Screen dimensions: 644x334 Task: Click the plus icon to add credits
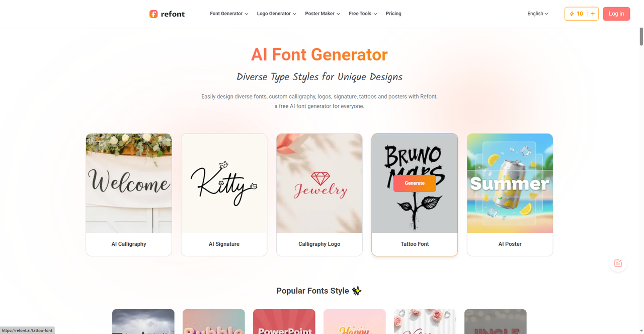(x=593, y=14)
